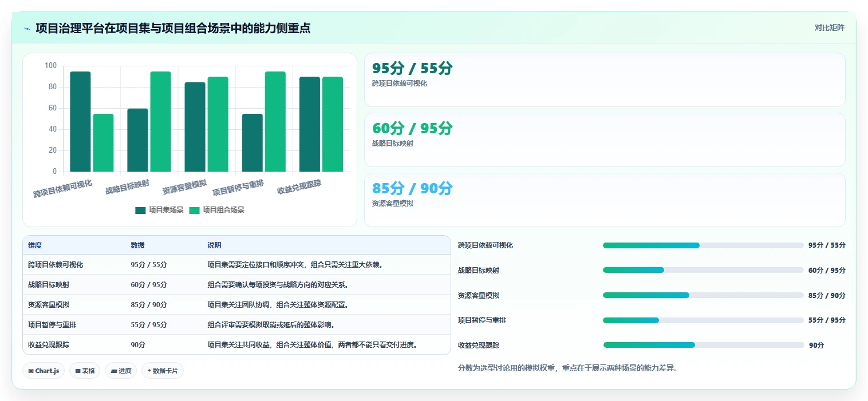Click the 战略目标映射 progress bar
Viewport: 868px width, 401px height.
tap(703, 270)
